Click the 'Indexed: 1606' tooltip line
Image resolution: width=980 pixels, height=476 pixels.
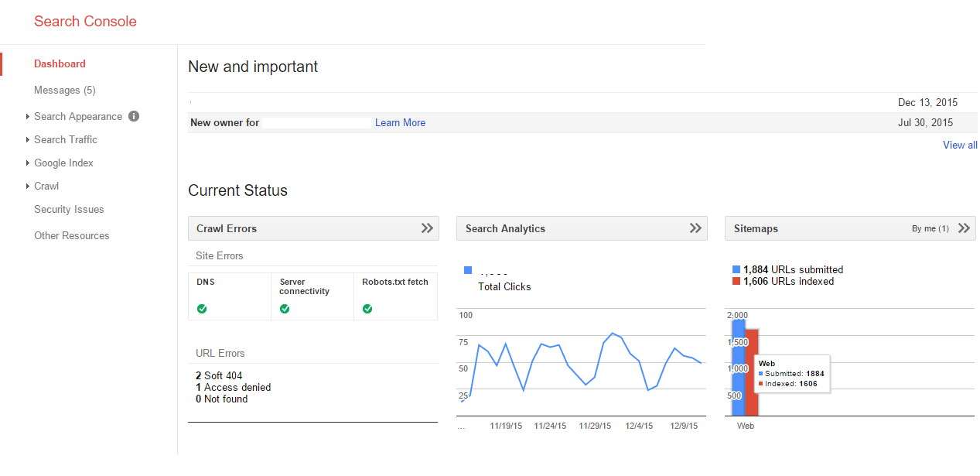pos(788,383)
